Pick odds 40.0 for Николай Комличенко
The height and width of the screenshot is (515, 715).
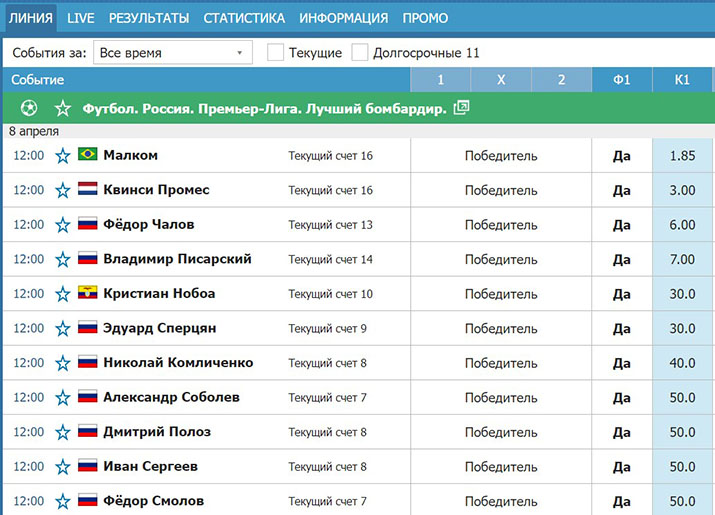682,363
